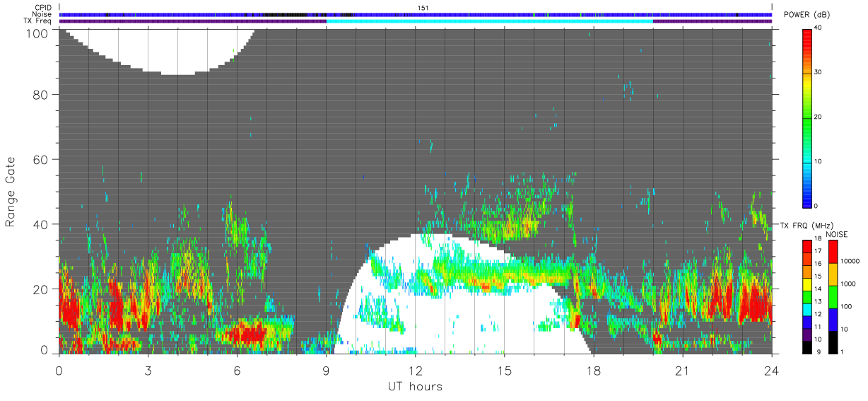Click the noise scale label 10000
The height and width of the screenshot is (401, 868).
[x=850, y=260]
